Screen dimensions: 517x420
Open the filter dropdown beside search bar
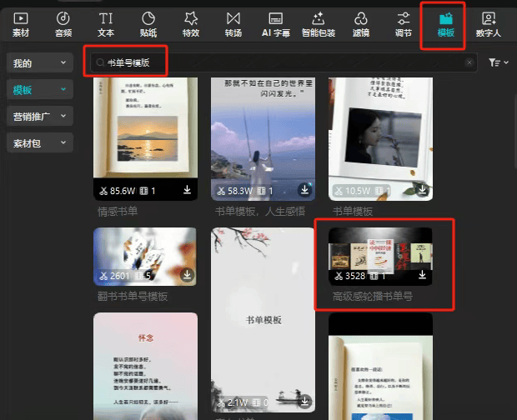coord(498,62)
